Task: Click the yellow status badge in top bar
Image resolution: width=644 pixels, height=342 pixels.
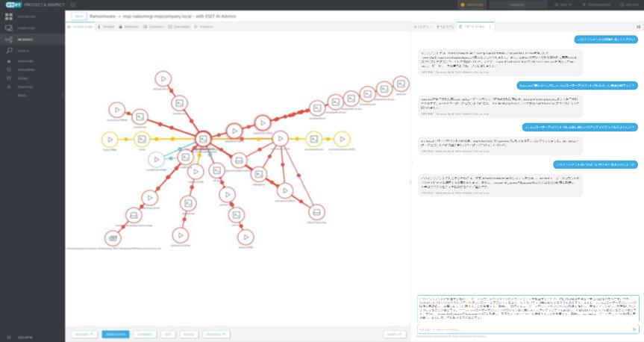Action: click(x=472, y=4)
